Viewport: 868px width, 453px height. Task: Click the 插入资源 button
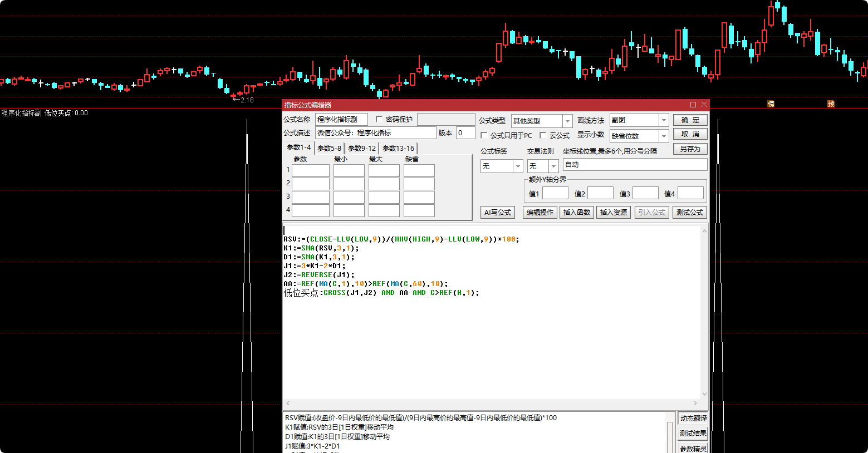point(614,212)
